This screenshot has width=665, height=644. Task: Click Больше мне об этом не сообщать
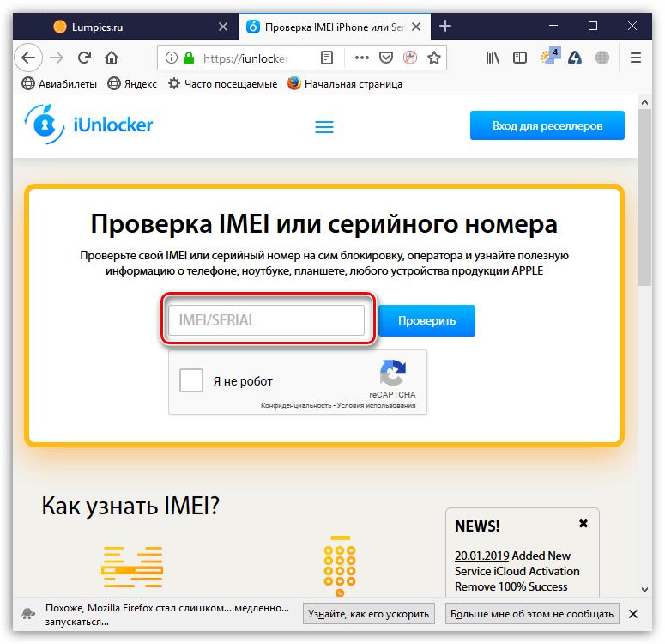click(x=532, y=614)
